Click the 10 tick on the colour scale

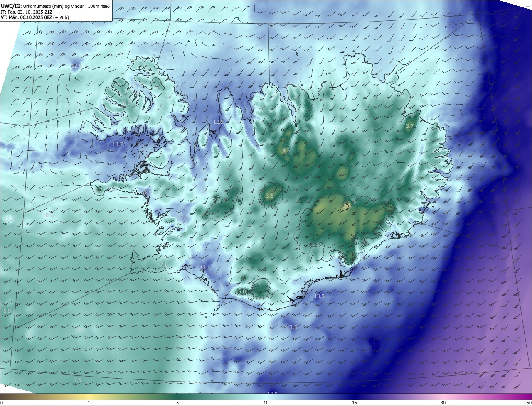pyautogui.click(x=266, y=403)
